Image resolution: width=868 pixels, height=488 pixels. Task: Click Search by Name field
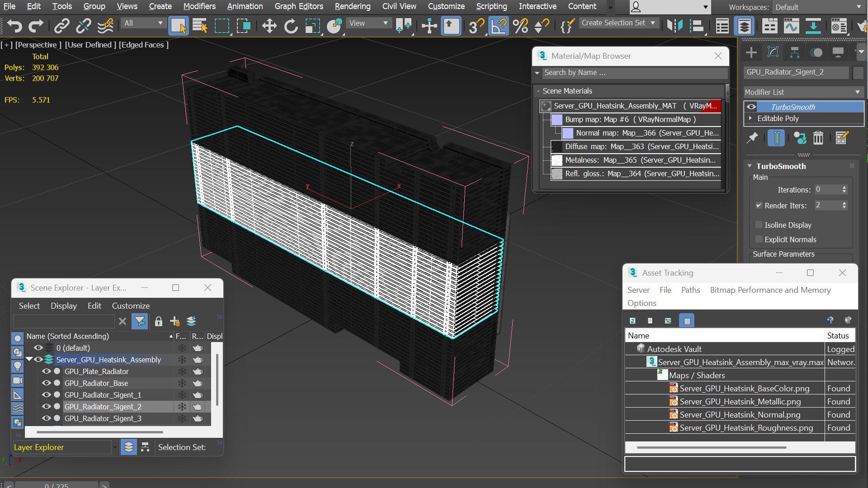pos(635,72)
